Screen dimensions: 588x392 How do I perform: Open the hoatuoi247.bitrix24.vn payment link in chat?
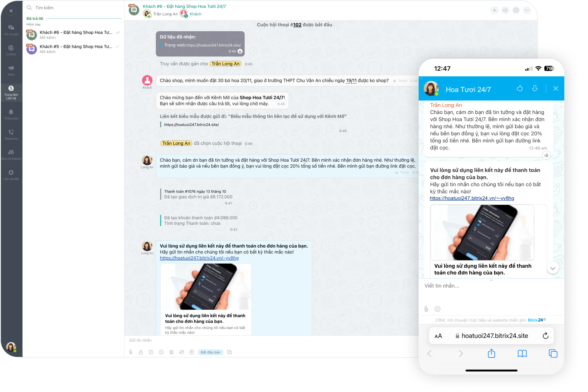199,258
